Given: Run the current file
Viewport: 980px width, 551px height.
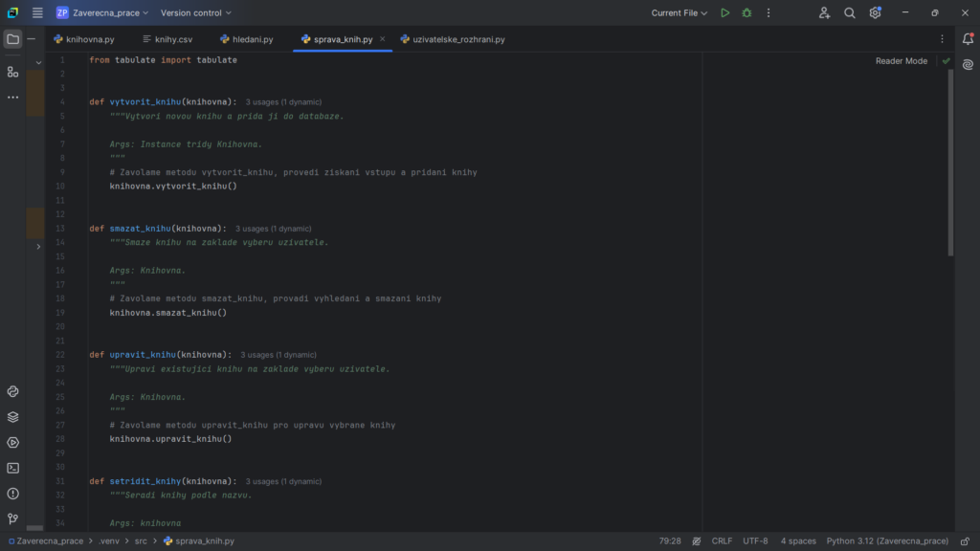Looking at the screenshot, I should tap(725, 12).
